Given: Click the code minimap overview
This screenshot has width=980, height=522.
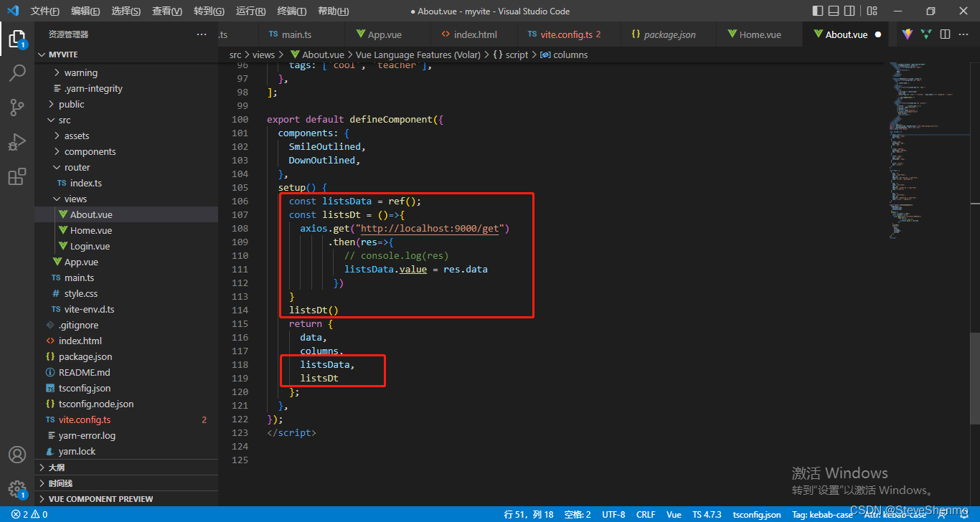Looking at the screenshot, I should point(930,151).
